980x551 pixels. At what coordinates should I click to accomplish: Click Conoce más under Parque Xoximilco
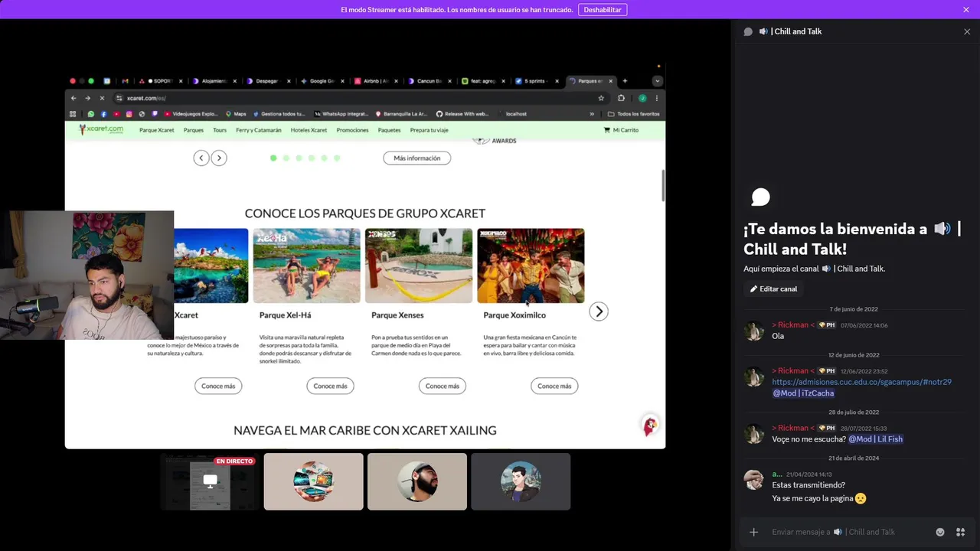(554, 386)
